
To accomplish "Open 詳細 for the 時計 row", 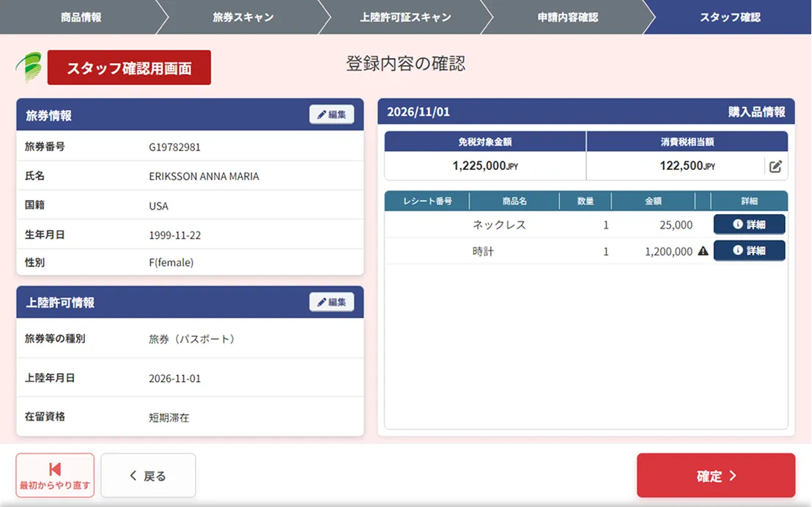I will [749, 251].
